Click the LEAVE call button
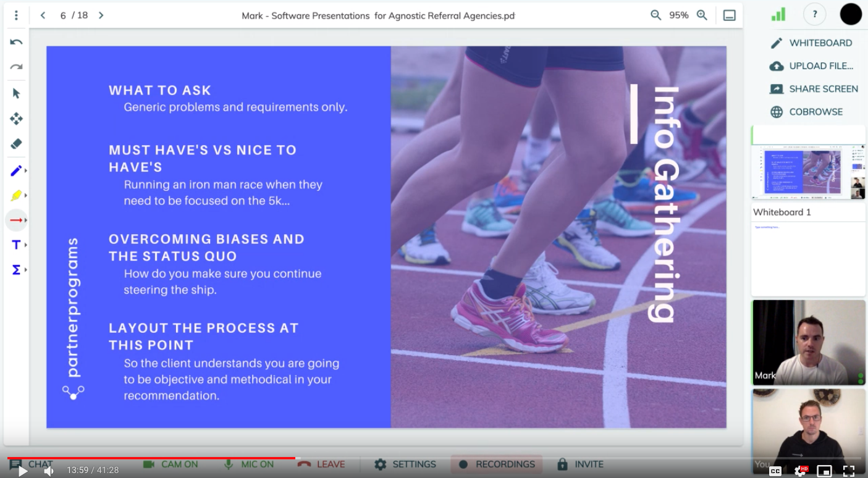This screenshot has width=868, height=478. click(321, 464)
